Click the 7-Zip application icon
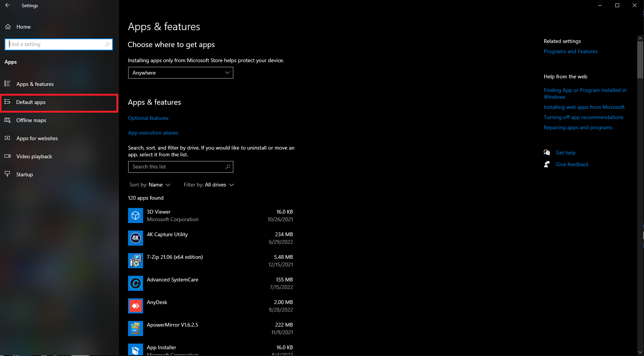Screen dimensions: 644x356 tap(135, 260)
